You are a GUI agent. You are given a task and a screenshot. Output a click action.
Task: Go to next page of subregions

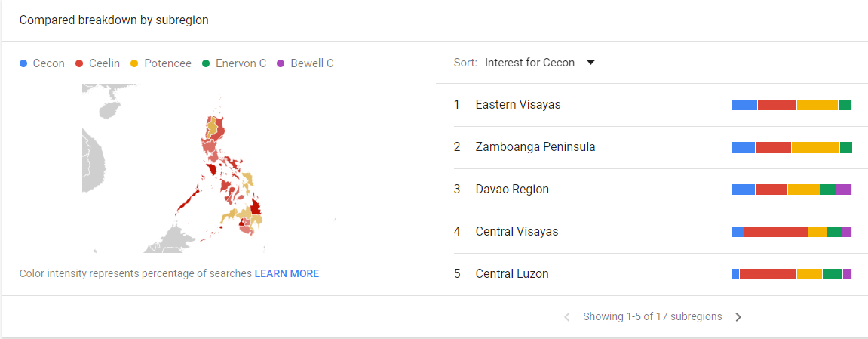click(x=738, y=317)
